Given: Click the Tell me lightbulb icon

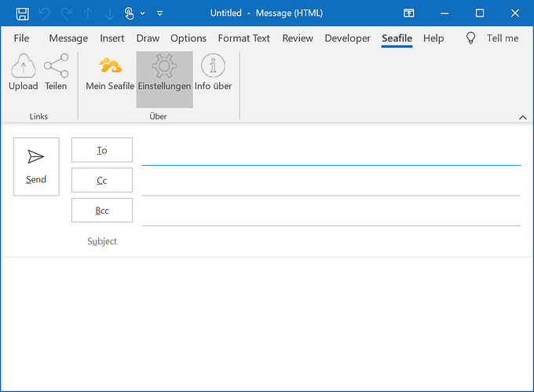Looking at the screenshot, I should pyautogui.click(x=470, y=38).
